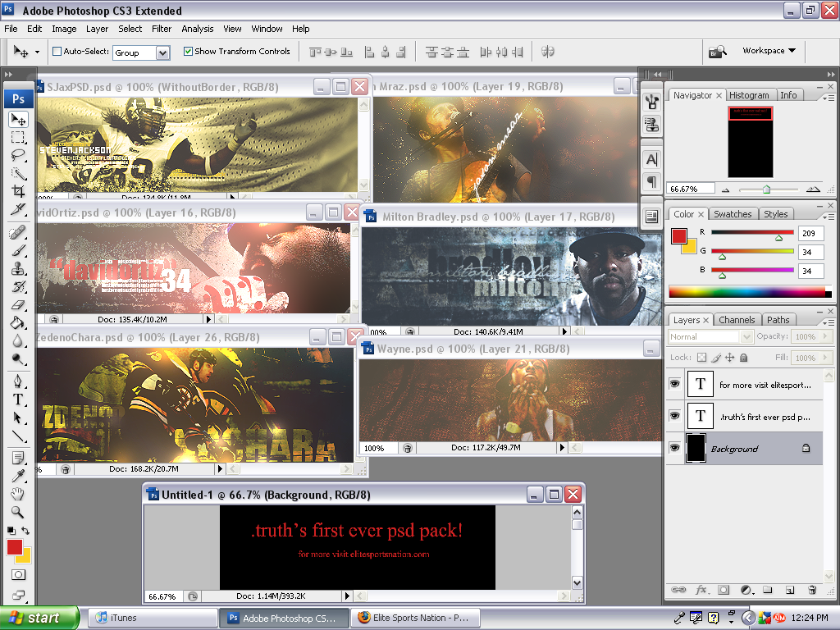840x630 pixels.
Task: Select the Rectangular Marquee tool
Action: pyautogui.click(x=18, y=137)
